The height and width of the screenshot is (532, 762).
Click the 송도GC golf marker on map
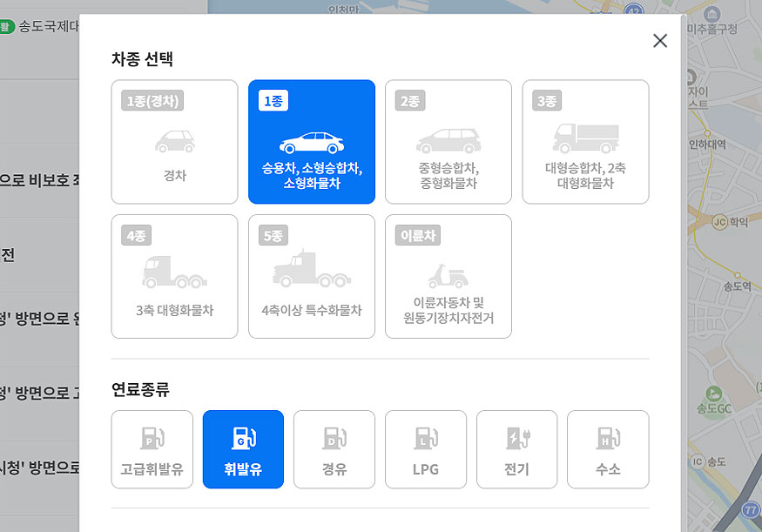tap(713, 394)
